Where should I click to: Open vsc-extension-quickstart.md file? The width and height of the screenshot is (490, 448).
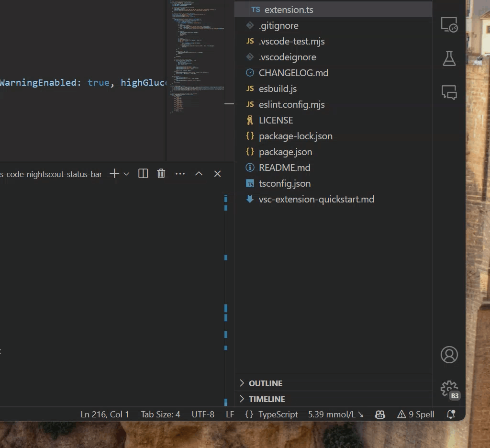pos(333,199)
